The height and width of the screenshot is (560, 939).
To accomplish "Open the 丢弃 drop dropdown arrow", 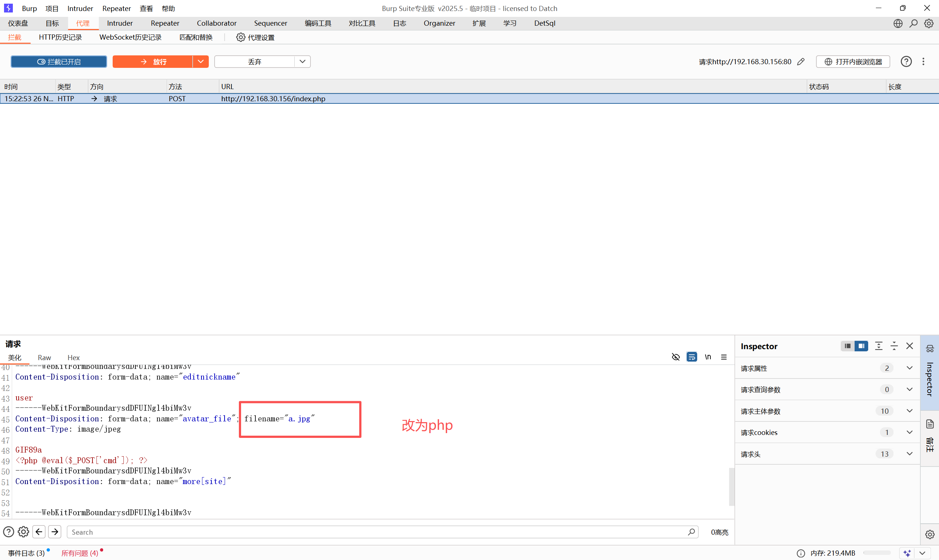I will click(x=302, y=62).
